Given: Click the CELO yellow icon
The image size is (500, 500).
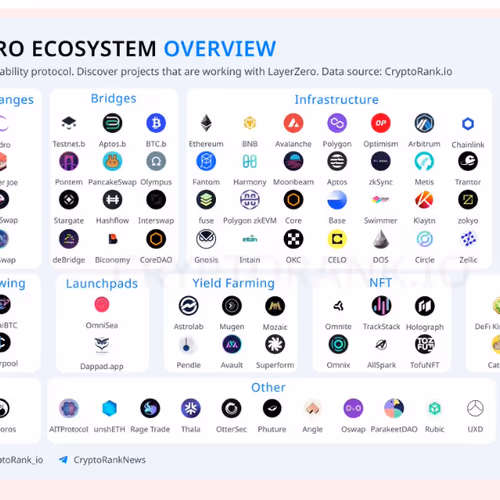Looking at the screenshot, I should point(337,239).
